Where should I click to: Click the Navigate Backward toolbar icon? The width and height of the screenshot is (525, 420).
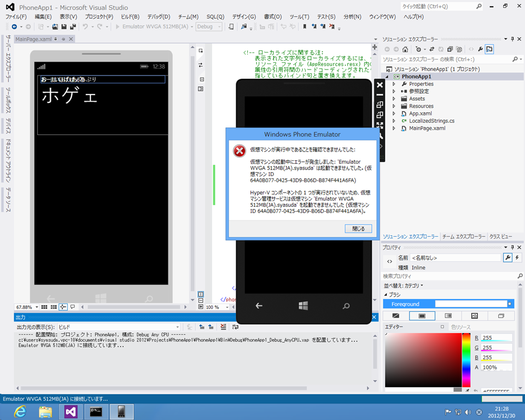tap(14, 26)
